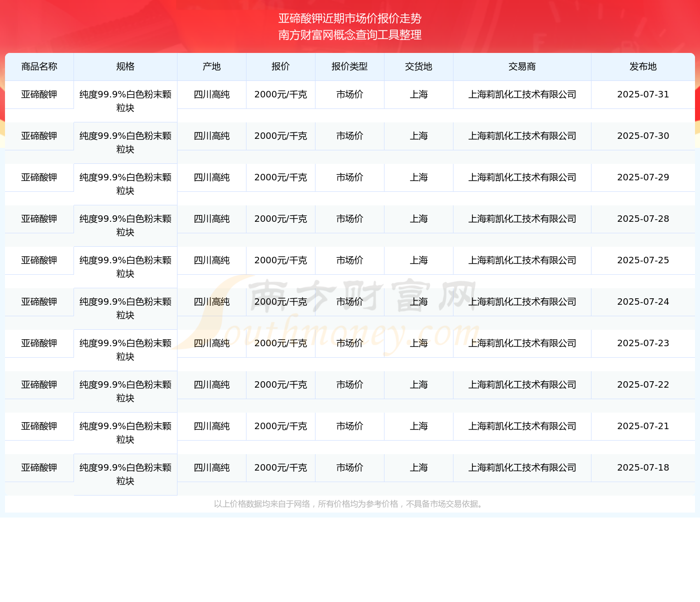Click 四川高纯 in the 2025-07-29 row
This screenshot has height=602, width=700.
point(212,177)
